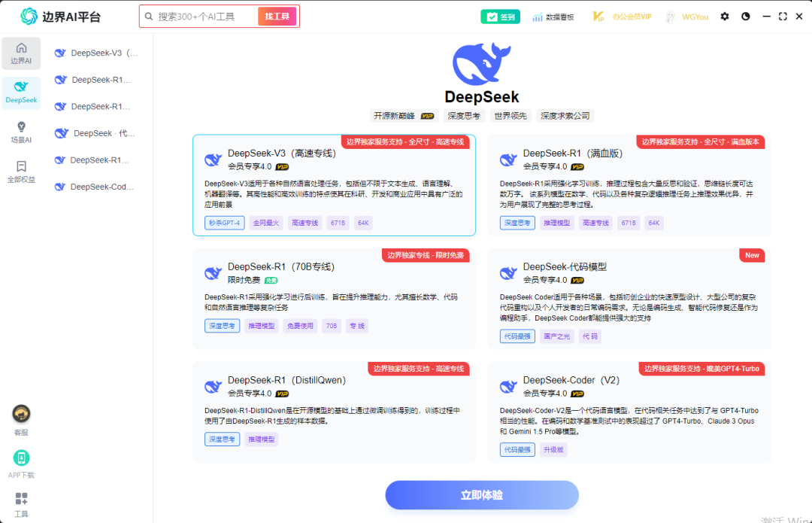Click 64K tag on DeepSeek-V3 card
Screen dimensions: 812x523
(x=364, y=223)
